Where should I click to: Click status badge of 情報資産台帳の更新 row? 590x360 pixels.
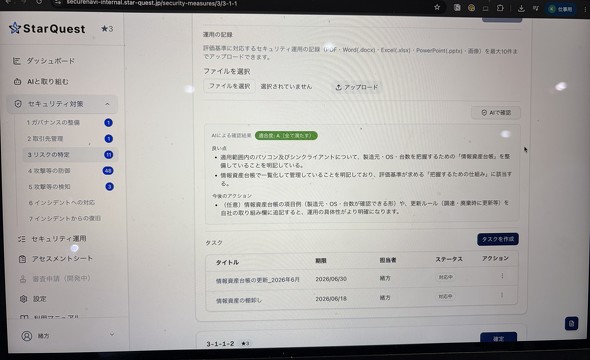pos(446,277)
